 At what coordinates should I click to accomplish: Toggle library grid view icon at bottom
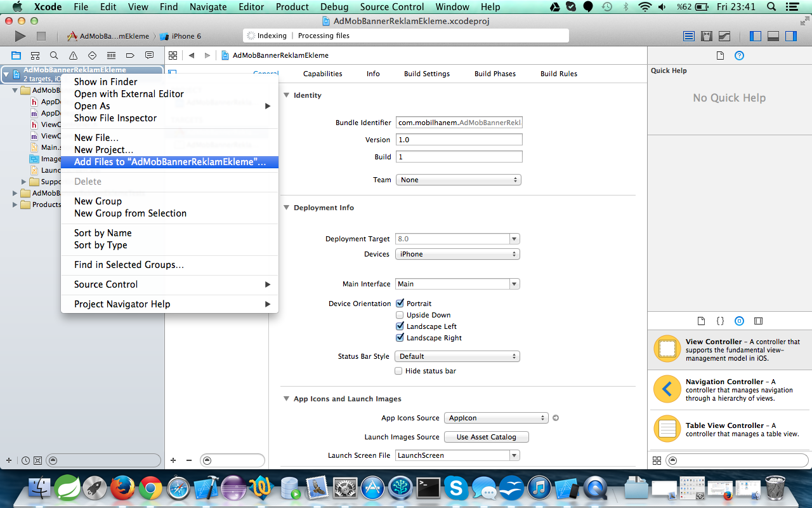pyautogui.click(x=657, y=460)
